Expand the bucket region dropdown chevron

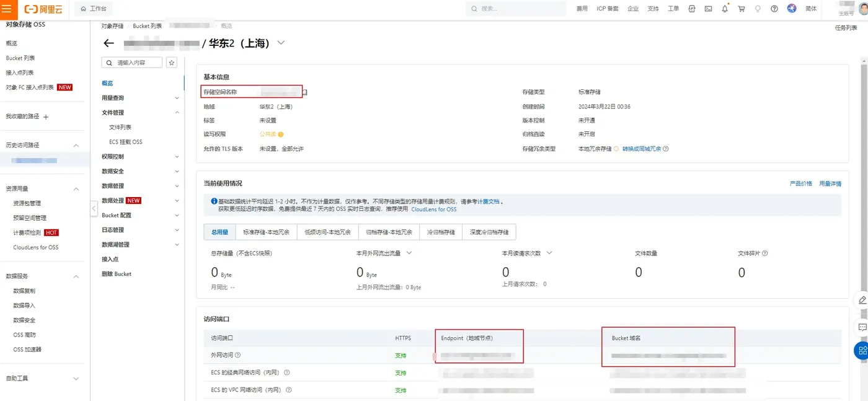pos(281,43)
